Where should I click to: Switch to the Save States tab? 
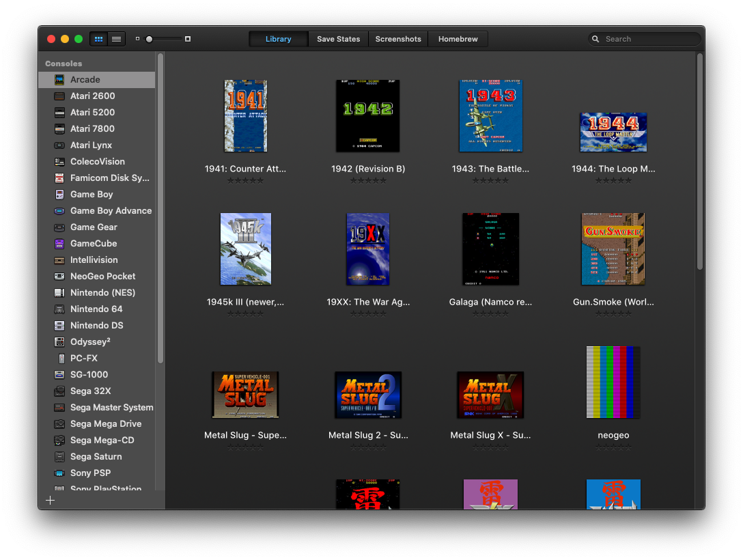[338, 39]
